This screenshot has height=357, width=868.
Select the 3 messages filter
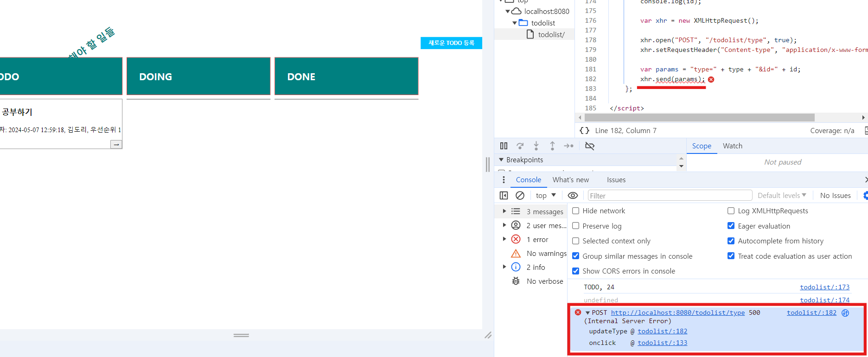click(x=537, y=212)
